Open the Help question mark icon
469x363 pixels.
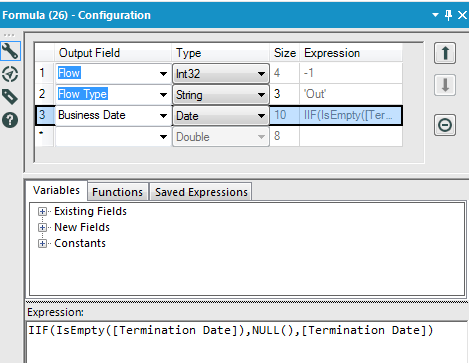coord(10,120)
